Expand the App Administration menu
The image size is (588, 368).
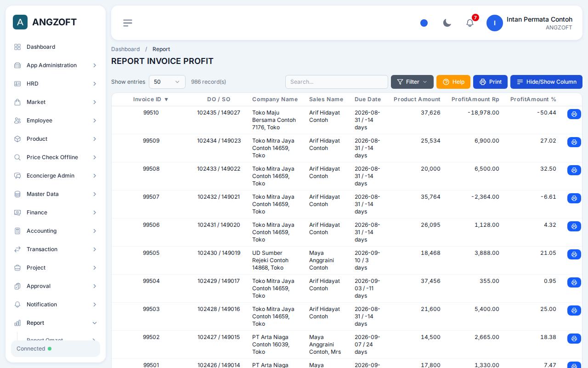pyautogui.click(x=56, y=65)
